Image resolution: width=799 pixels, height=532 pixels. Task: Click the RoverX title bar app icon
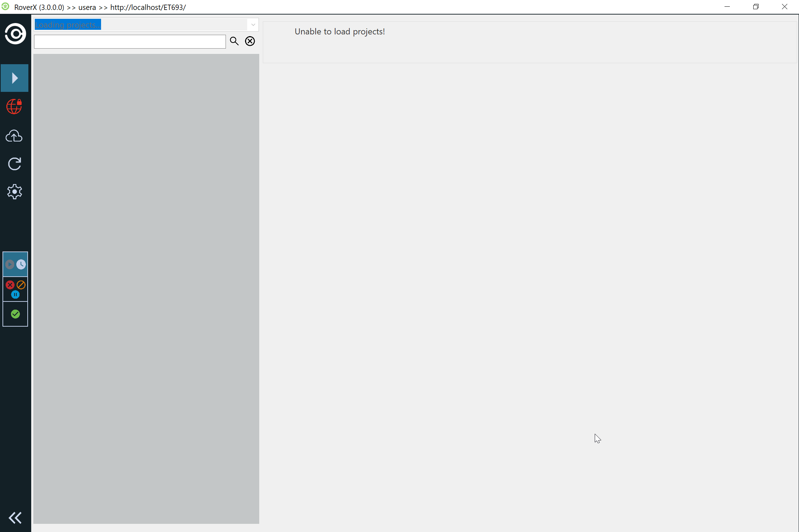[x=6, y=7]
